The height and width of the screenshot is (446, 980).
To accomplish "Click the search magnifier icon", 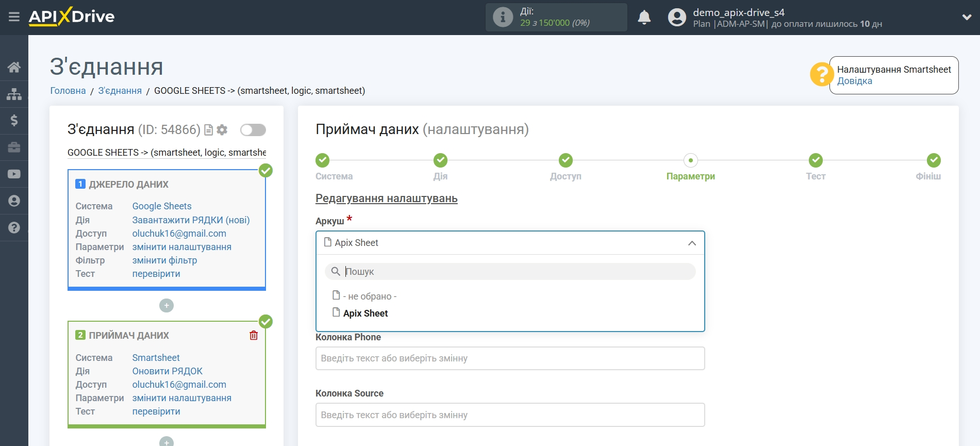I will point(336,271).
